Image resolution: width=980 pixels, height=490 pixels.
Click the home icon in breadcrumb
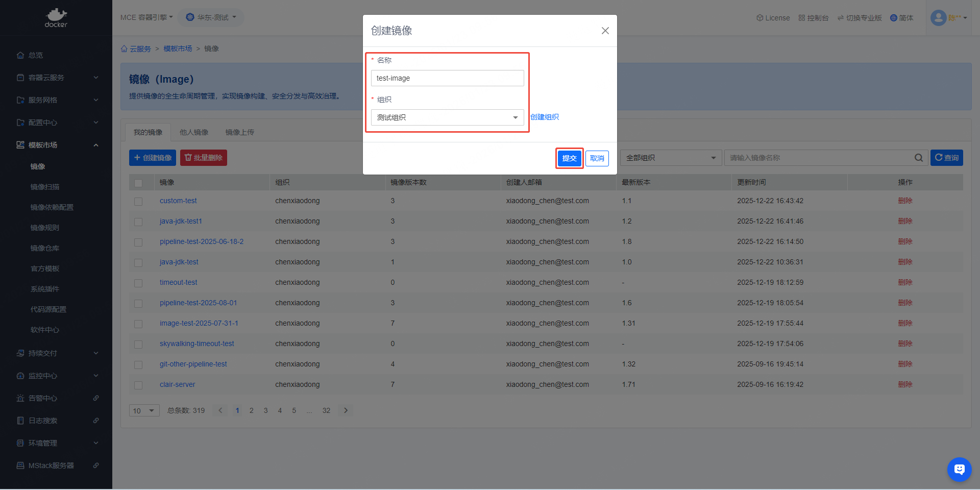point(124,48)
